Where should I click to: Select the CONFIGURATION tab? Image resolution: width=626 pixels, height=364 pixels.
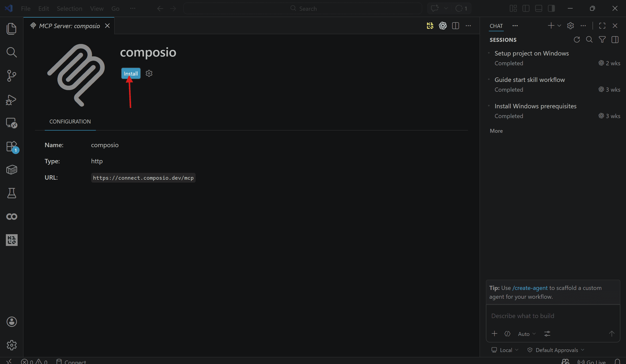(70, 122)
